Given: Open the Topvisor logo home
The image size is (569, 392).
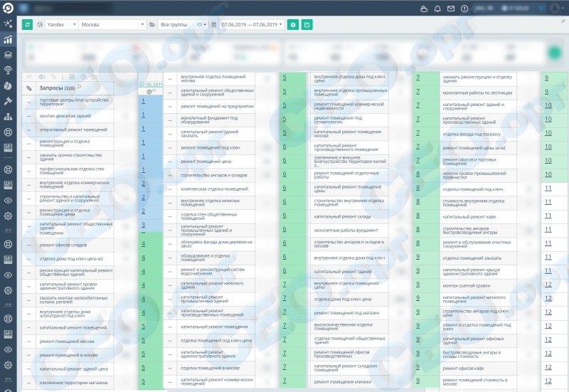Looking at the screenshot, I should point(8,8).
